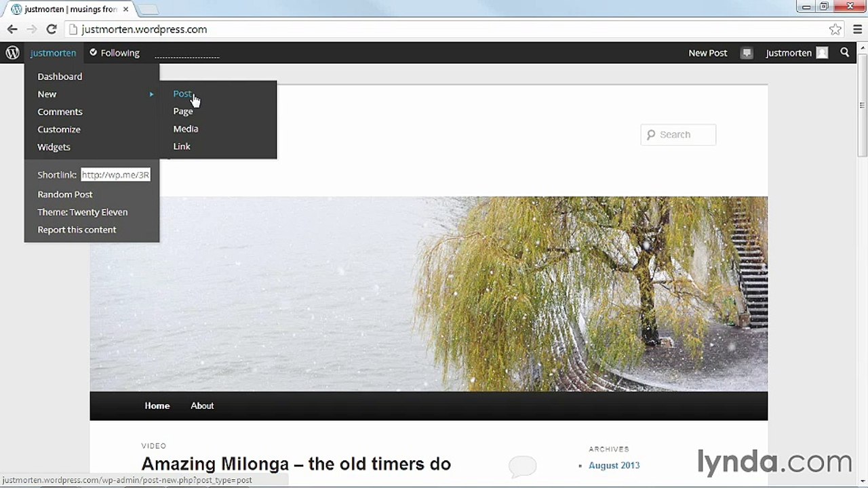868x488 pixels.
Task: Select Comments from site menu
Action: [60, 112]
